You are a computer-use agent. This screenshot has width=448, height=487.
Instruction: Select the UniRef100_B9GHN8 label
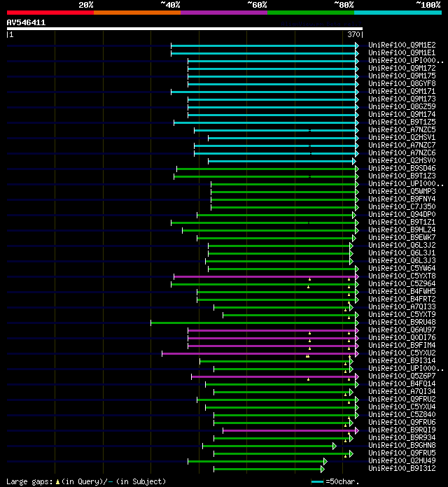tap(402, 446)
